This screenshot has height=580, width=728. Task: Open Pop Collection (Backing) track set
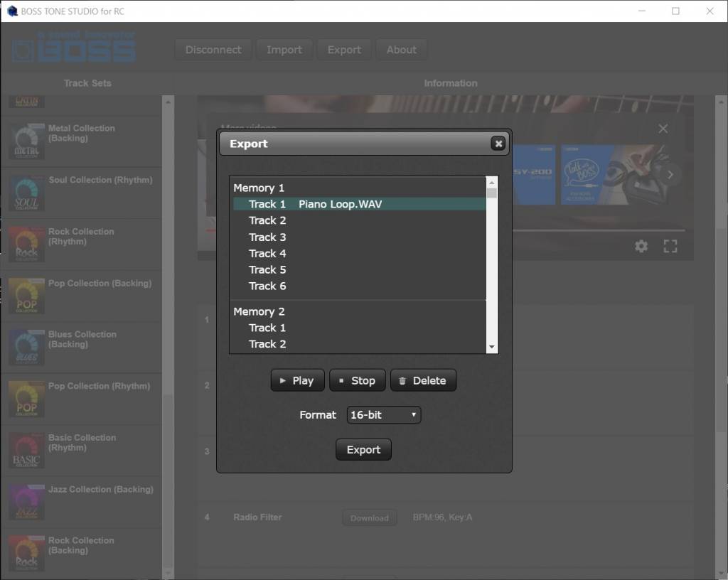pos(81,296)
